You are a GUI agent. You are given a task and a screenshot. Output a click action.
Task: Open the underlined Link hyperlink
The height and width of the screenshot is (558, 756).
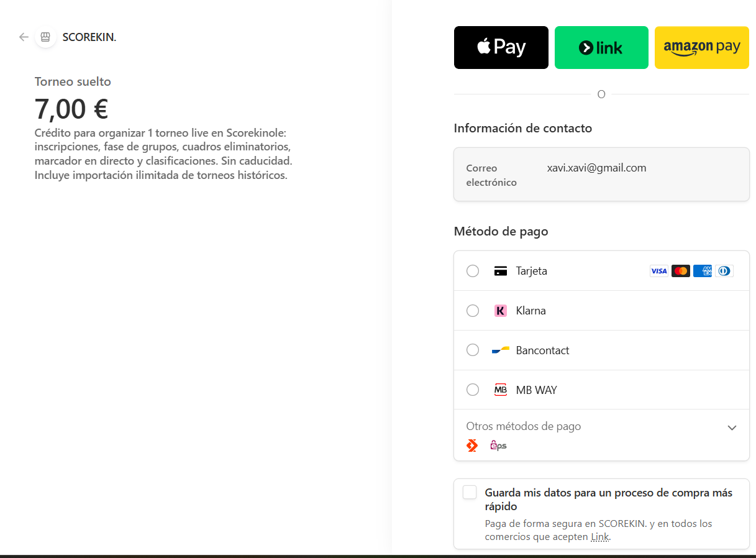[x=599, y=537]
